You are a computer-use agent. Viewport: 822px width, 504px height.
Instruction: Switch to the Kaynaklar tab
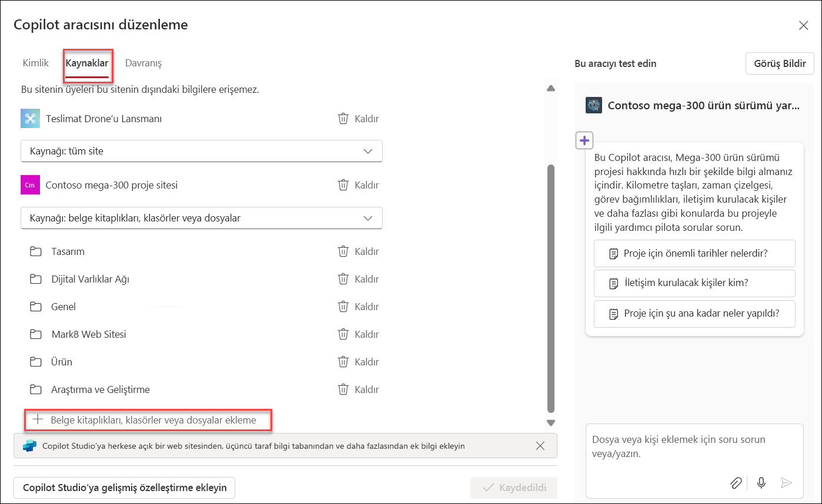click(87, 63)
